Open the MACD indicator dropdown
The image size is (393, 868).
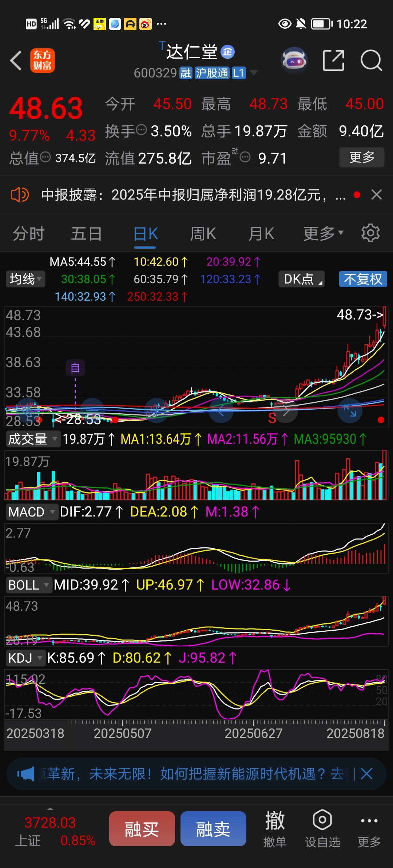point(32,512)
